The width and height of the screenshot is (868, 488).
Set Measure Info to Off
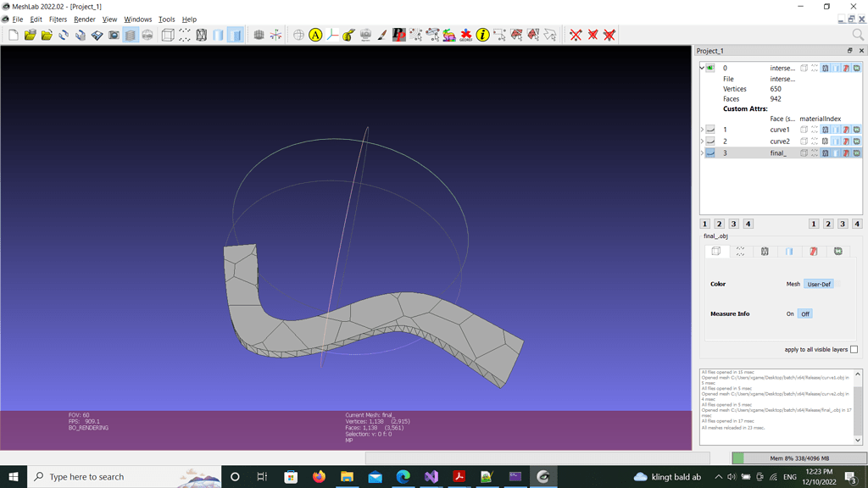pos(805,313)
